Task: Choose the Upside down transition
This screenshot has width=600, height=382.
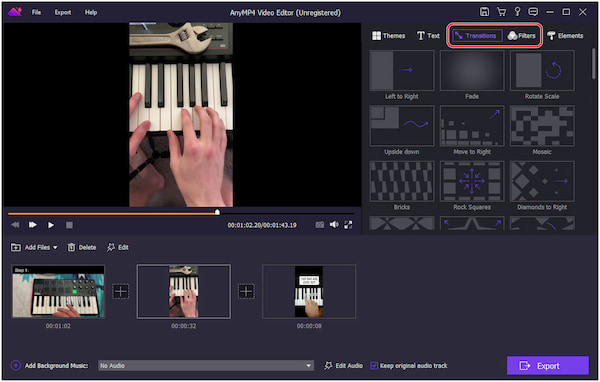Action: (402, 126)
